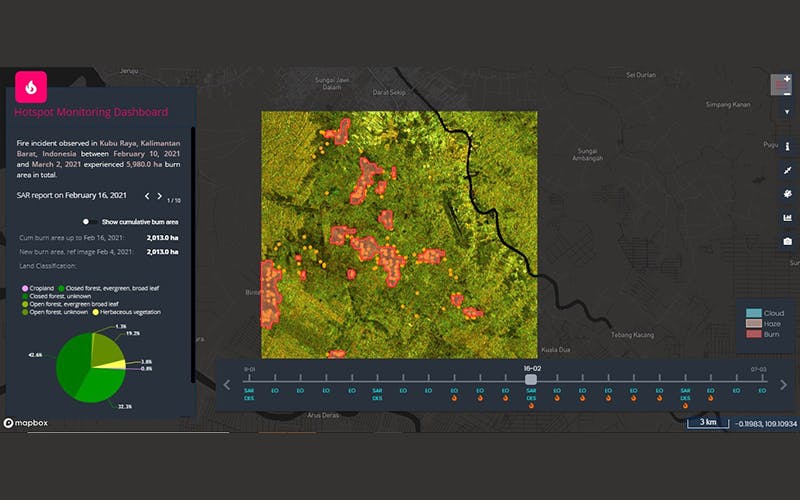Click the 16-02 timeline slider handle
Image resolution: width=800 pixels, height=500 pixels.
tap(531, 379)
